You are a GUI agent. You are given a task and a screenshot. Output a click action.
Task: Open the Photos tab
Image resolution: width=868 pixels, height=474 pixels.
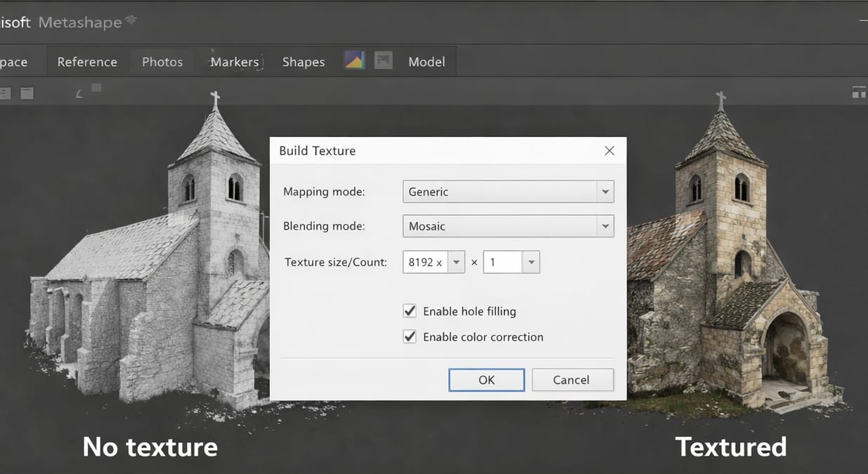[x=162, y=62]
